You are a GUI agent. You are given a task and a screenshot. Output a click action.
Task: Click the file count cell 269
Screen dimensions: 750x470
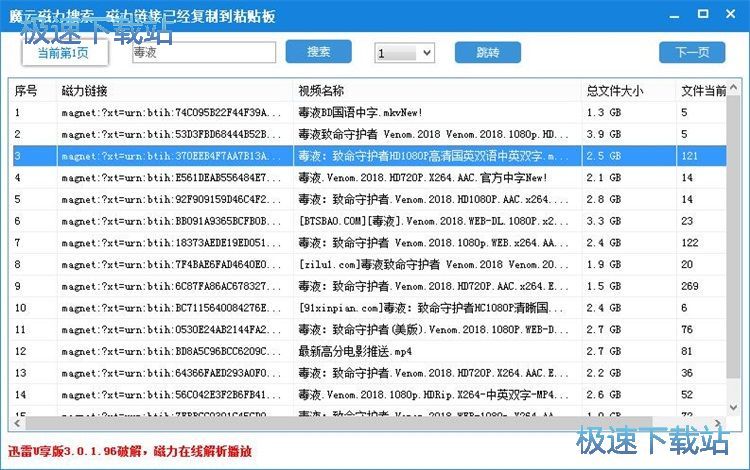coord(690,286)
